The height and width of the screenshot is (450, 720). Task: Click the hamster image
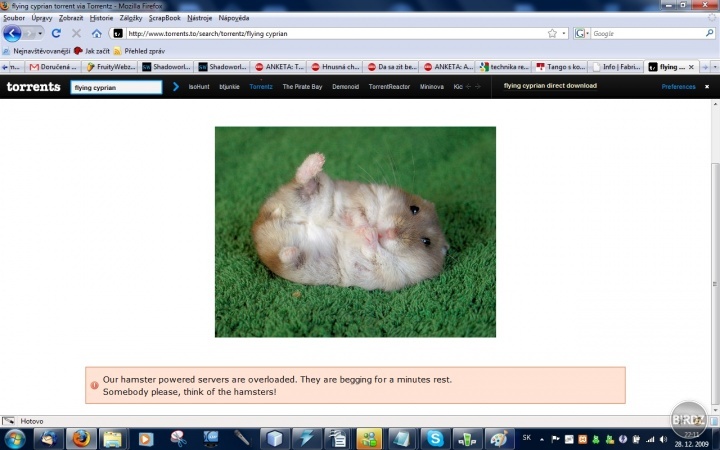coord(355,231)
